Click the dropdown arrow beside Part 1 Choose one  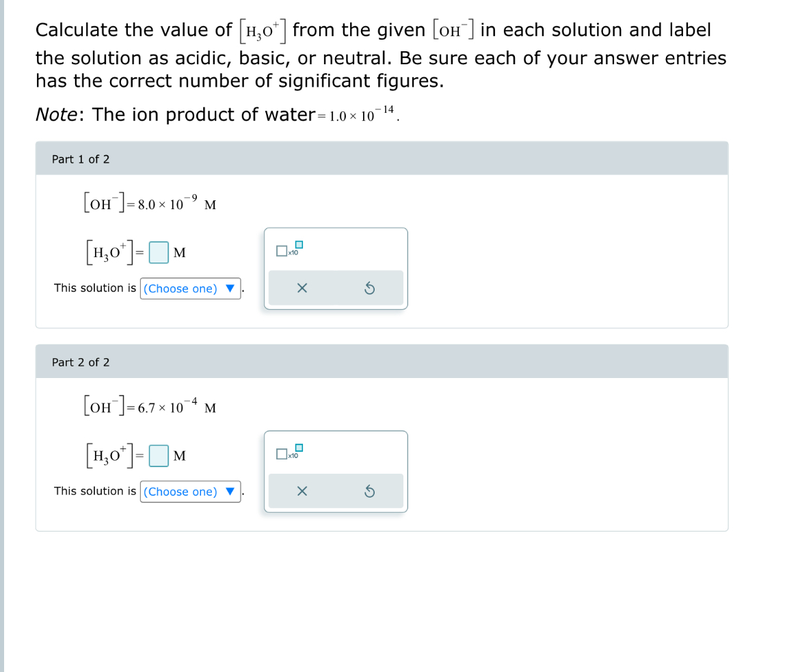[x=230, y=288]
